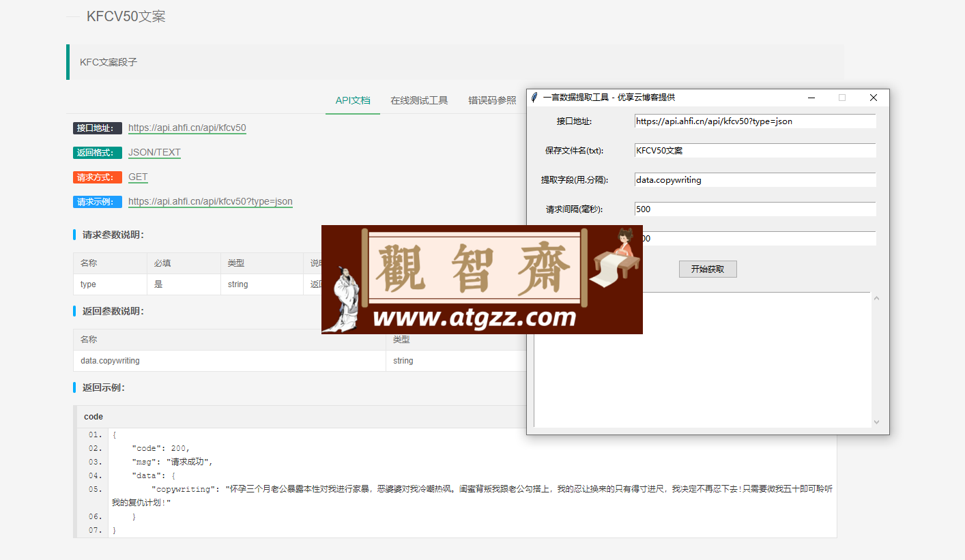
Task: Click the green 返回格式 badge
Action: point(98,153)
